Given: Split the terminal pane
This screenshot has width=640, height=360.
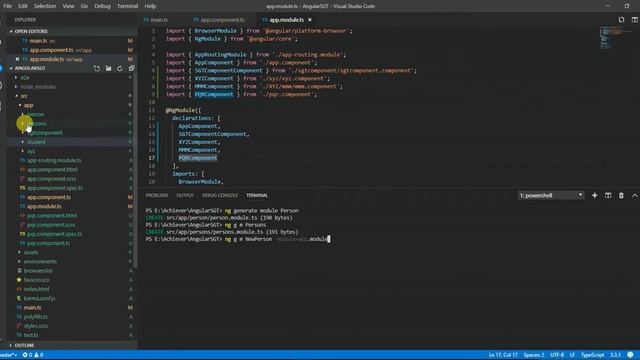Looking at the screenshot, I should 608,196.
